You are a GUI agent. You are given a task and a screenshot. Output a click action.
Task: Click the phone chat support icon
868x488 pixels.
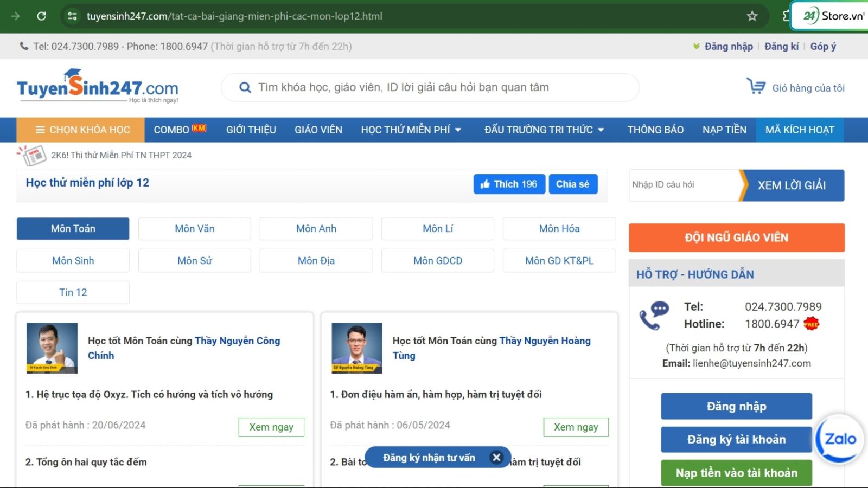[x=654, y=315]
